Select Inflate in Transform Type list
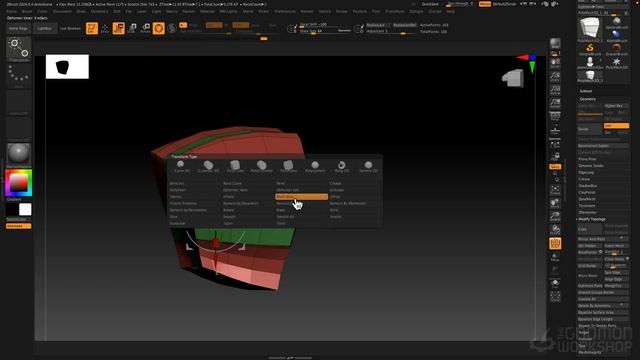This screenshot has height=360, width=640. [228, 197]
